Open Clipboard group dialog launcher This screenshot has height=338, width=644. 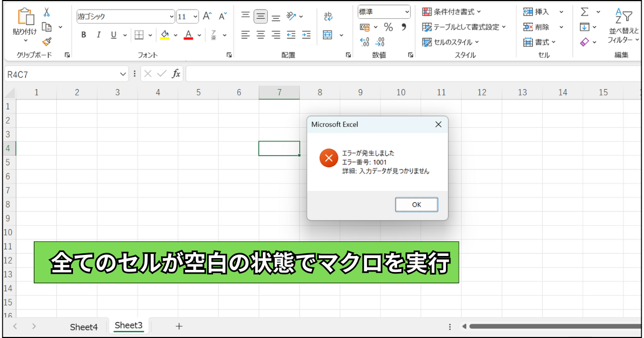(x=67, y=55)
